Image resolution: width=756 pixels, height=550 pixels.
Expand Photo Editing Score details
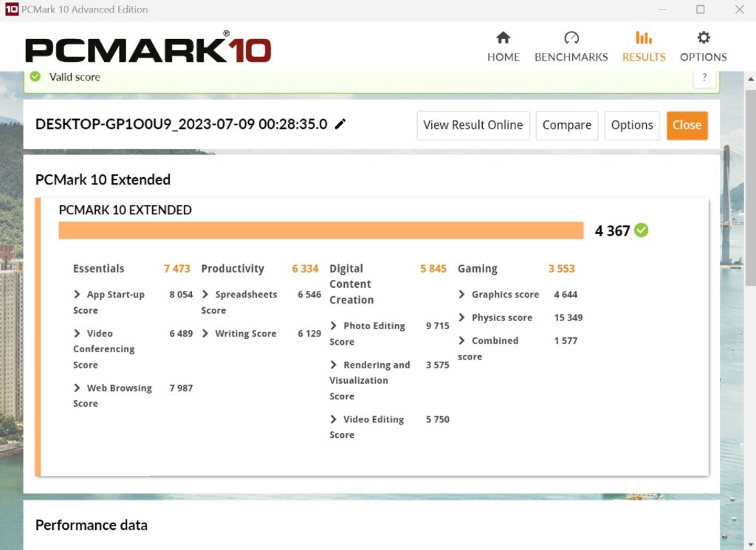click(x=333, y=326)
